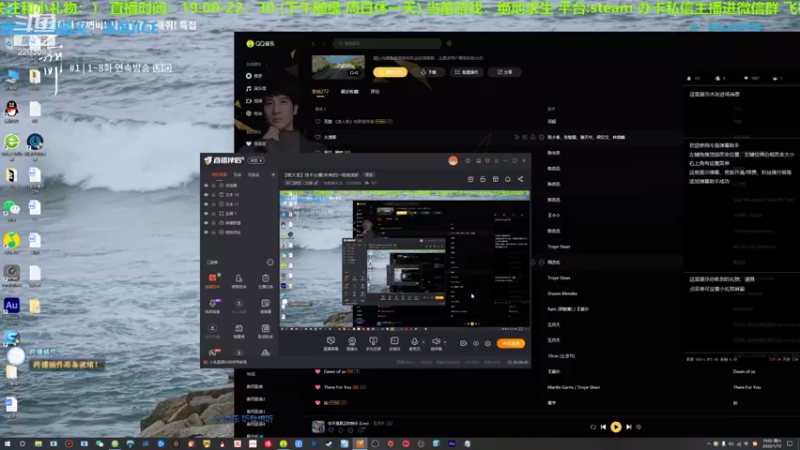Click record camera icon beside preview eye
Image resolution: width=800 pixels, height=450 pixels.
[463, 343]
